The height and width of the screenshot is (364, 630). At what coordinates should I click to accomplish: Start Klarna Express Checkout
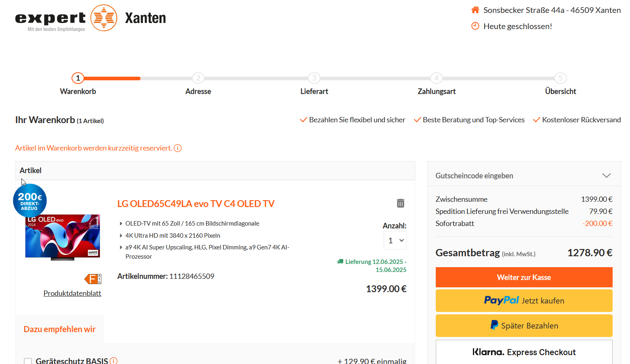tap(524, 352)
